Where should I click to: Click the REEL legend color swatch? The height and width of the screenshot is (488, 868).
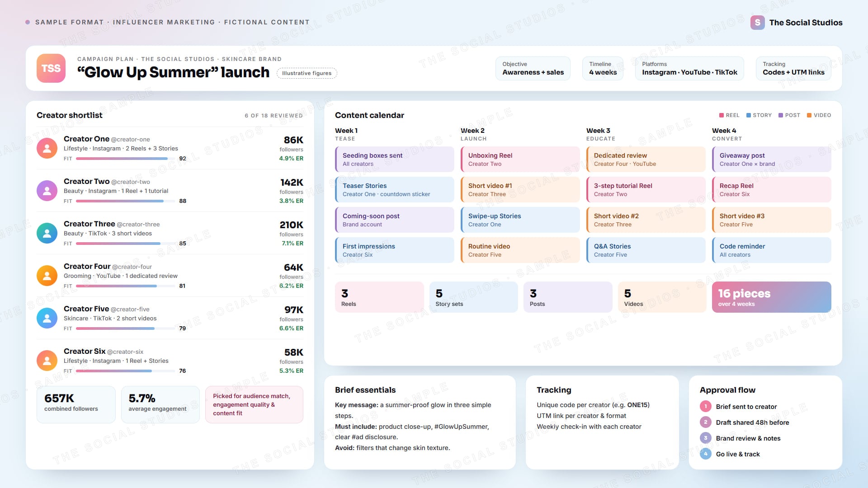(722, 115)
